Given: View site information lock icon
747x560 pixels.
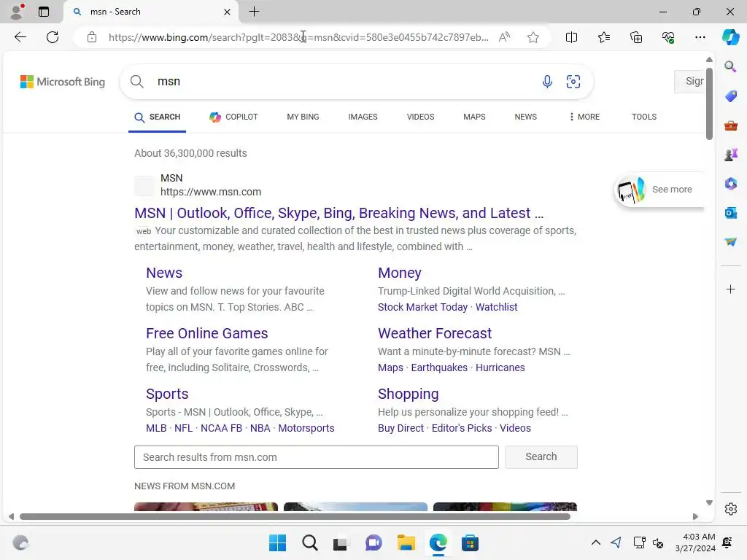Looking at the screenshot, I should [92, 37].
